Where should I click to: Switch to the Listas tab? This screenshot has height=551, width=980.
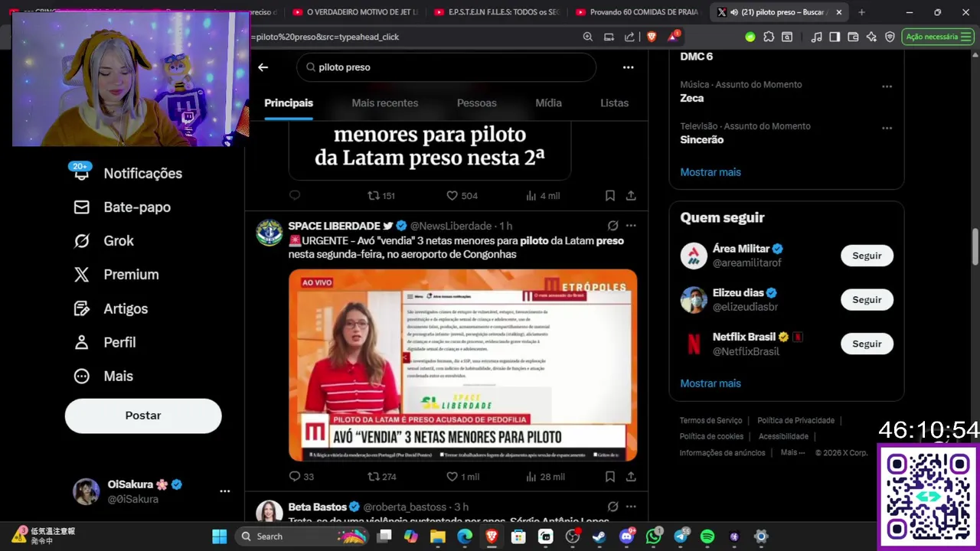(x=614, y=103)
